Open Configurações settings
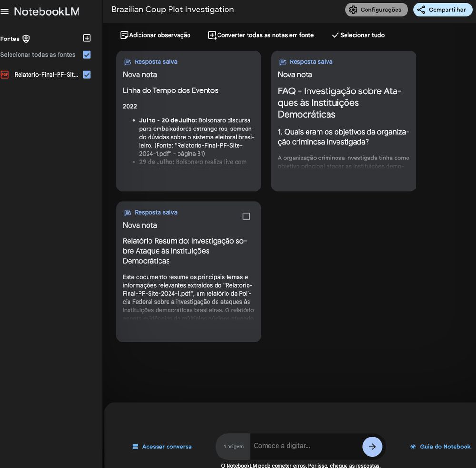The height and width of the screenshot is (468, 476). click(x=376, y=10)
